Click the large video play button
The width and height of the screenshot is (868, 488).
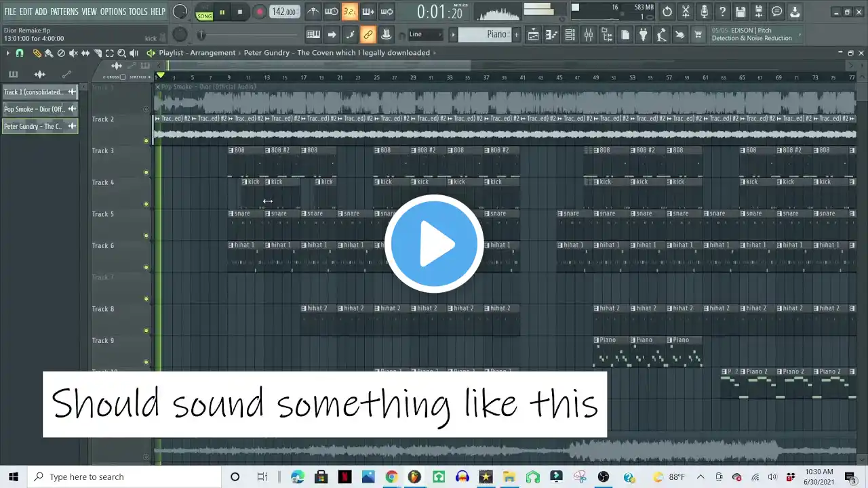(434, 244)
